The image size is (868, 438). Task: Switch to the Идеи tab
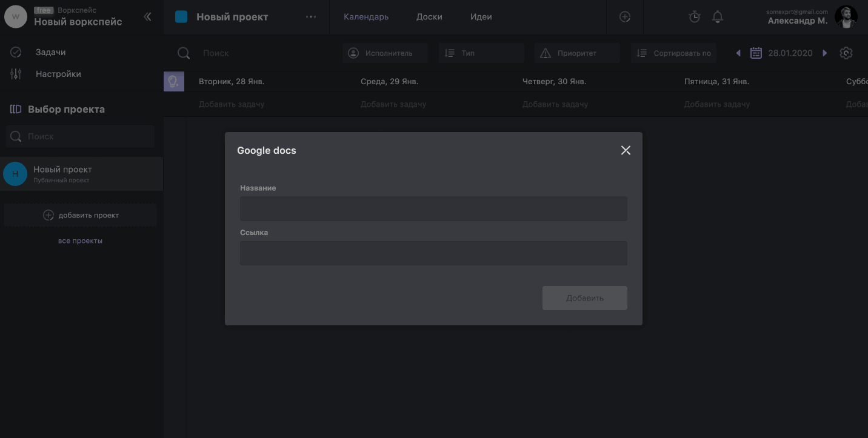point(481,17)
